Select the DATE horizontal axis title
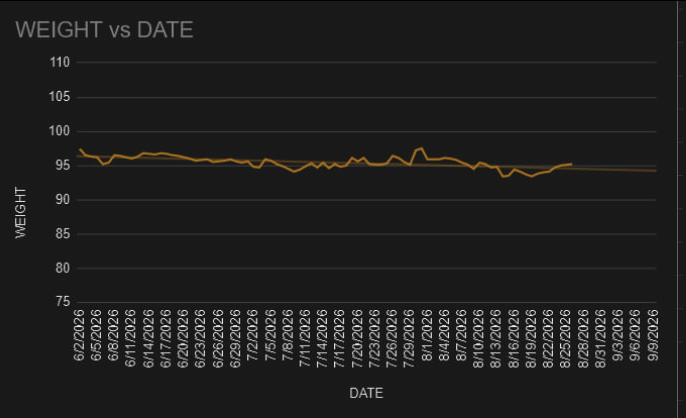This screenshot has height=418, width=686. coord(366,393)
